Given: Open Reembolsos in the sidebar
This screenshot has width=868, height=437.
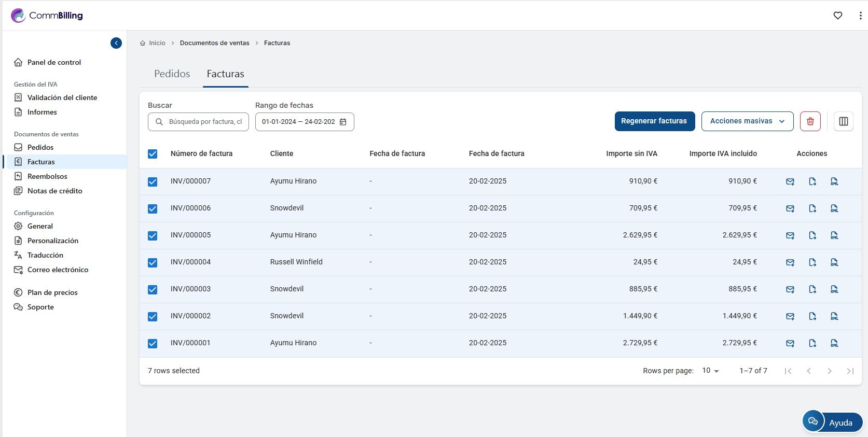Looking at the screenshot, I should pyautogui.click(x=47, y=176).
